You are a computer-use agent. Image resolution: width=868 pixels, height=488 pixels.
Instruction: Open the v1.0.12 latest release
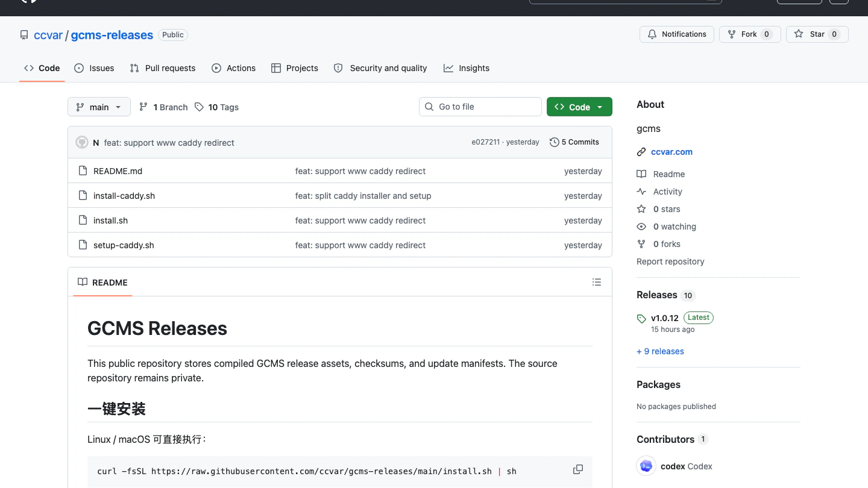coord(665,318)
